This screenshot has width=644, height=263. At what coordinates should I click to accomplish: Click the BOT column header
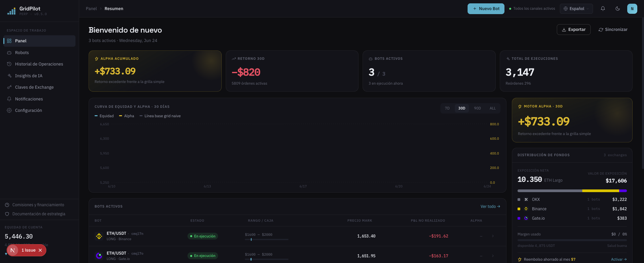(98, 221)
